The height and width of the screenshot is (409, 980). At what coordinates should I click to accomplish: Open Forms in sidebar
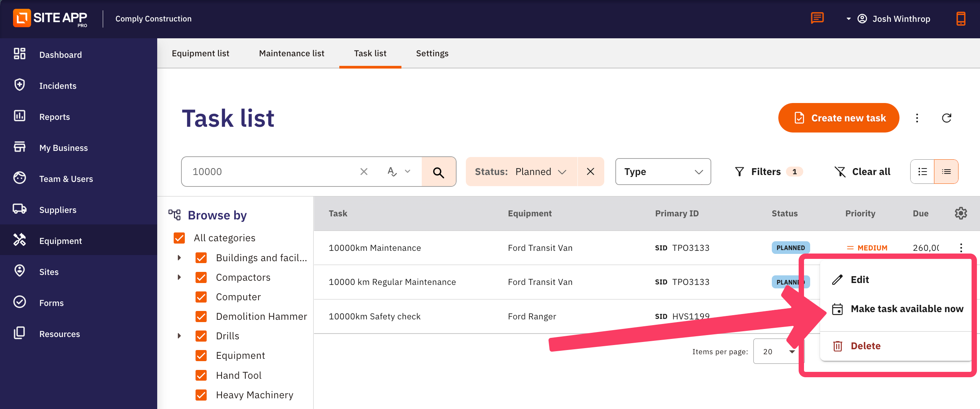point(51,303)
